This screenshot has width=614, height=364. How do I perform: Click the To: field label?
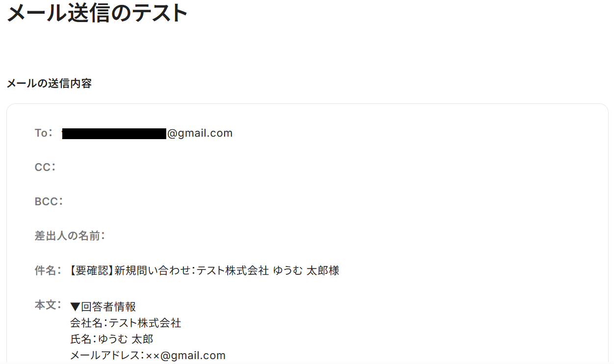point(44,133)
